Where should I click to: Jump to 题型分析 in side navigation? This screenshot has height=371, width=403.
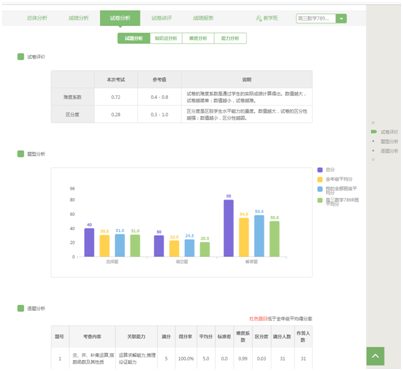(x=389, y=142)
